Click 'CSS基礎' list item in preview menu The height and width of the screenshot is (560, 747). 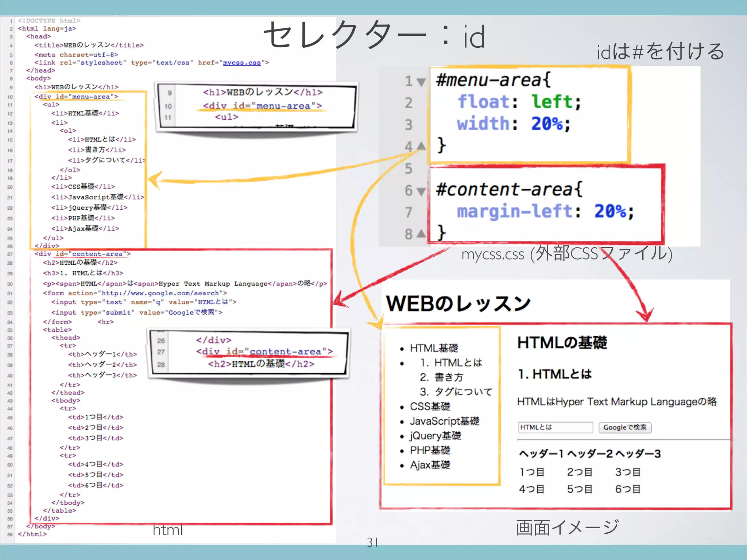[x=430, y=407]
